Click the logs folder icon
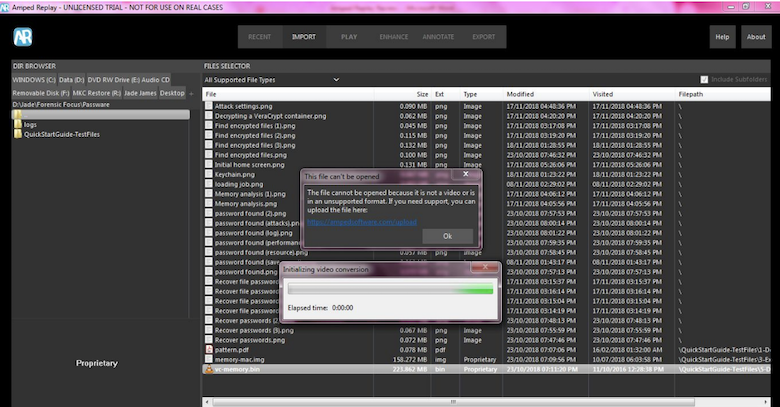 pos(18,124)
